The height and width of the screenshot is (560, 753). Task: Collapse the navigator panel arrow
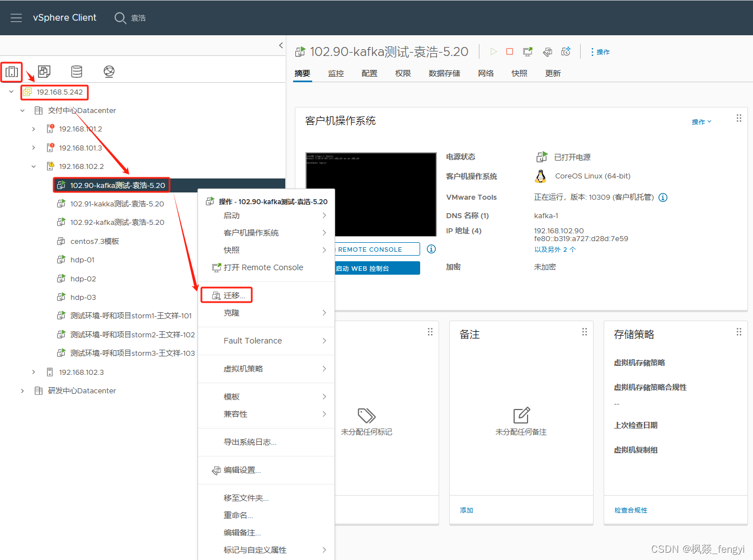click(x=281, y=45)
